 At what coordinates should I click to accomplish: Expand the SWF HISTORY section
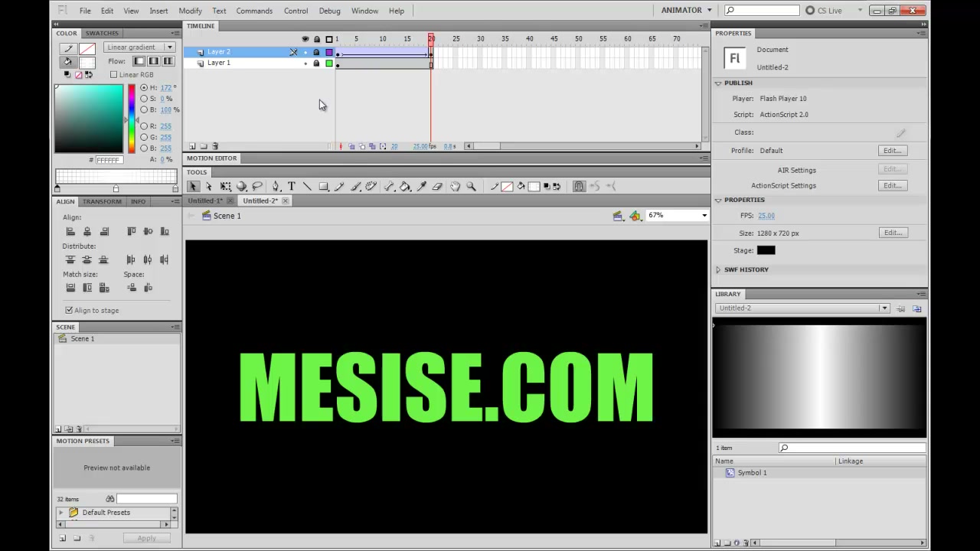[718, 269]
